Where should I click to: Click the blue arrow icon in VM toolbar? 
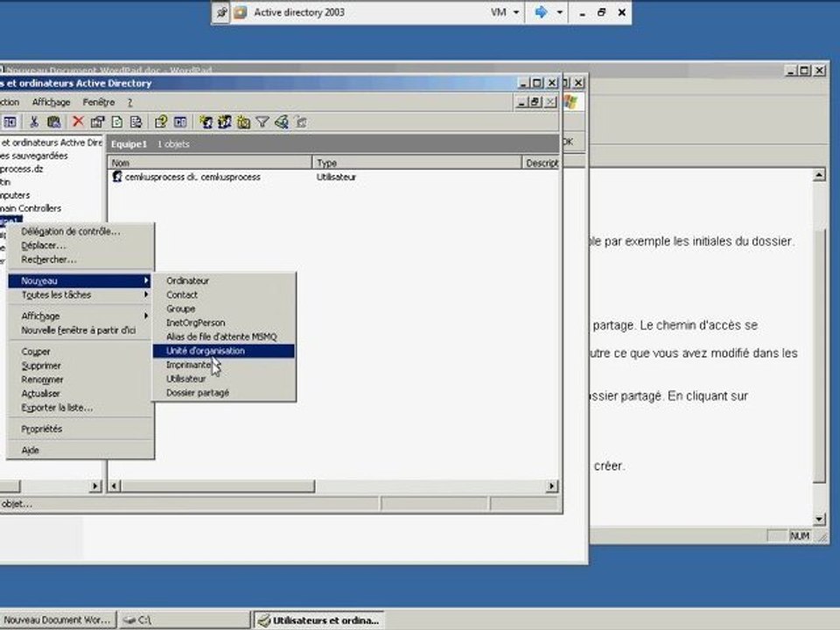541,11
